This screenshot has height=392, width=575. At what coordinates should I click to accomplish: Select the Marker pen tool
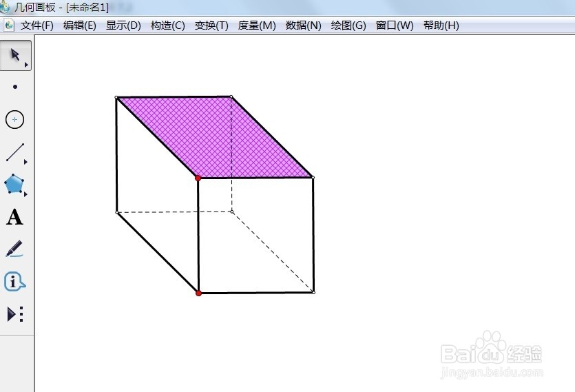tap(14, 249)
